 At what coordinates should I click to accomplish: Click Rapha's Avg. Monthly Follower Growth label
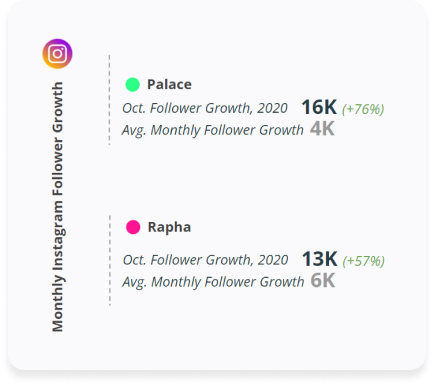[x=213, y=282]
